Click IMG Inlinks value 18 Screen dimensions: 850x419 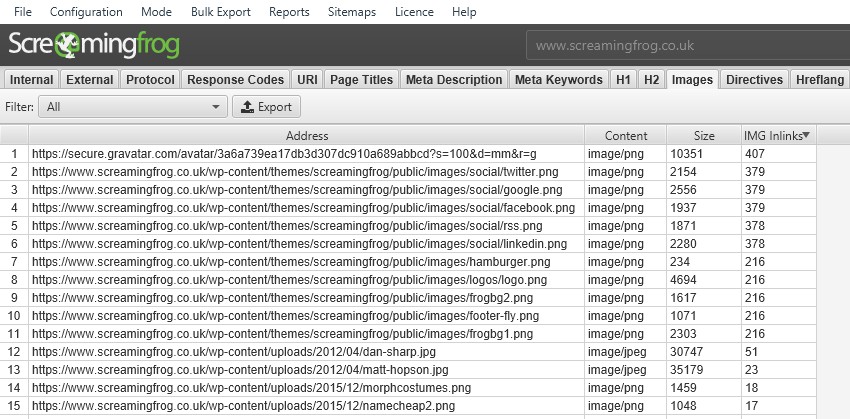coord(751,388)
